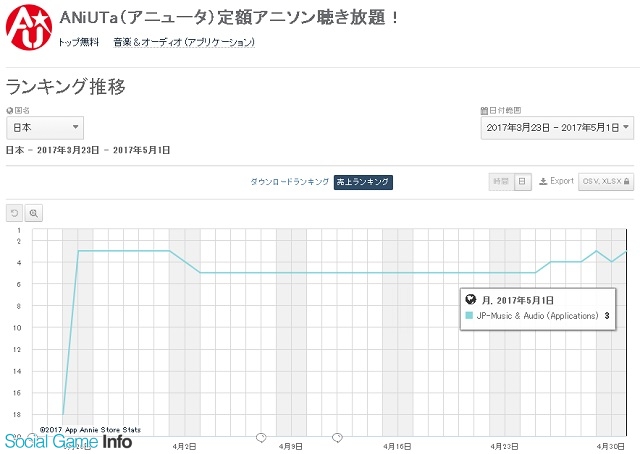Click the CSV, XLSX export button
Image resolution: width=640 pixels, height=454 pixels.
pyautogui.click(x=606, y=181)
